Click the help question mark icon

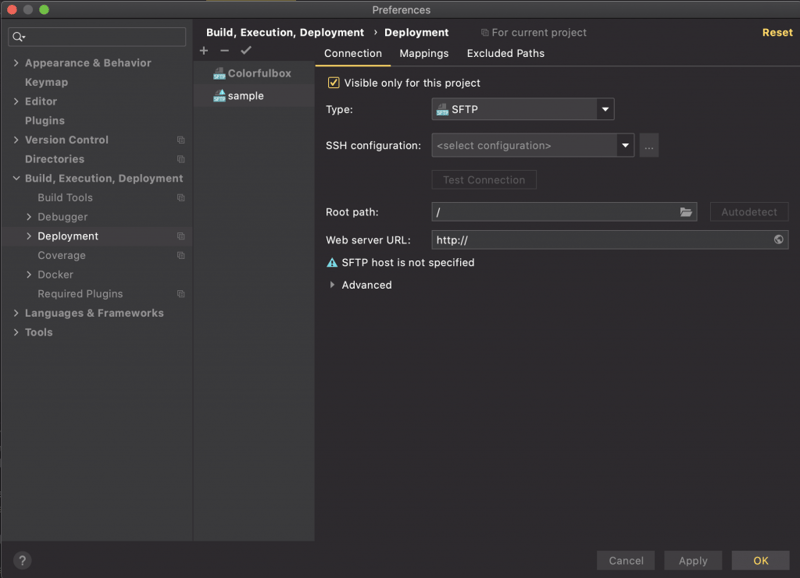[x=22, y=561]
